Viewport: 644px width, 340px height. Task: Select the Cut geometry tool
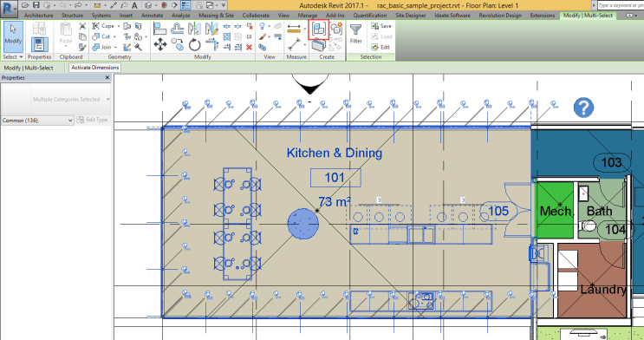pos(101,36)
